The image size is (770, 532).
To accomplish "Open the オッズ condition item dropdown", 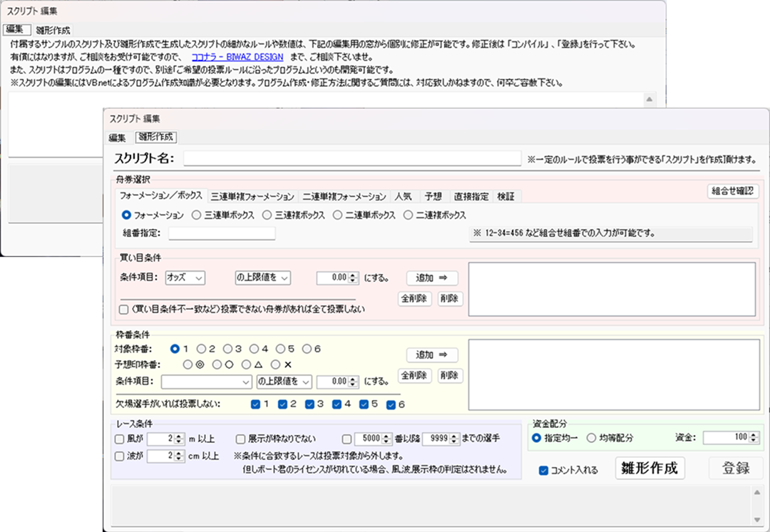I will tap(185, 277).
